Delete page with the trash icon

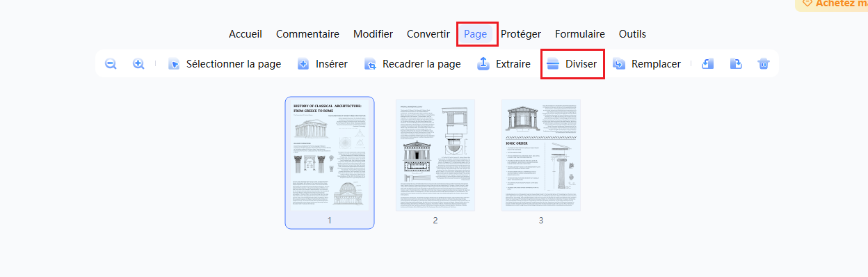(x=764, y=64)
